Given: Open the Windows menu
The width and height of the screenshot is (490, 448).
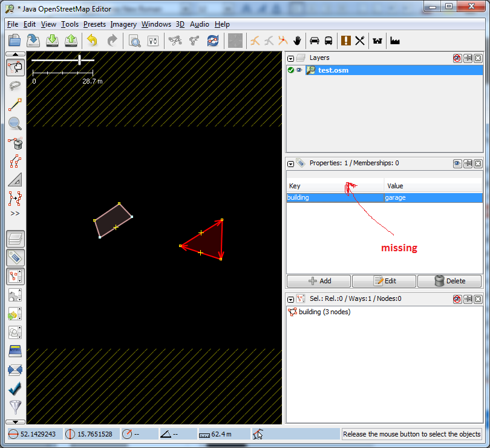Looking at the screenshot, I should click(x=156, y=24).
